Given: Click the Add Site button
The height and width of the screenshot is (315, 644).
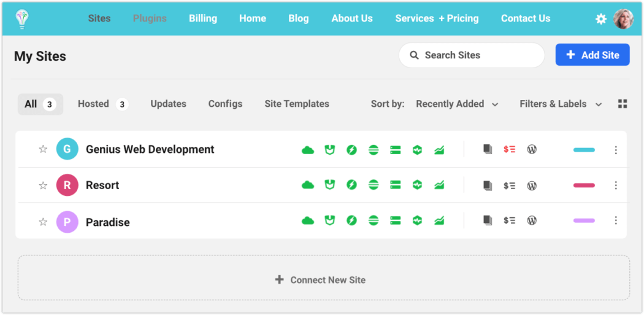Looking at the screenshot, I should tap(592, 55).
